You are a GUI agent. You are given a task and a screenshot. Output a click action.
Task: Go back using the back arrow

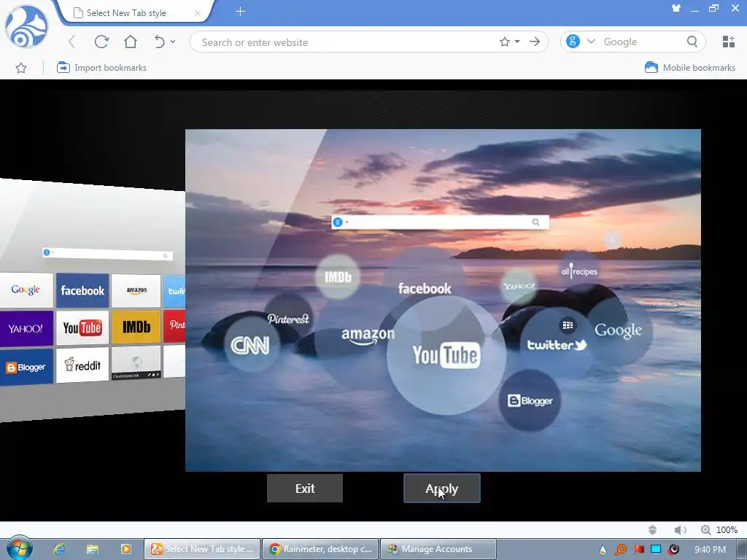coord(72,42)
